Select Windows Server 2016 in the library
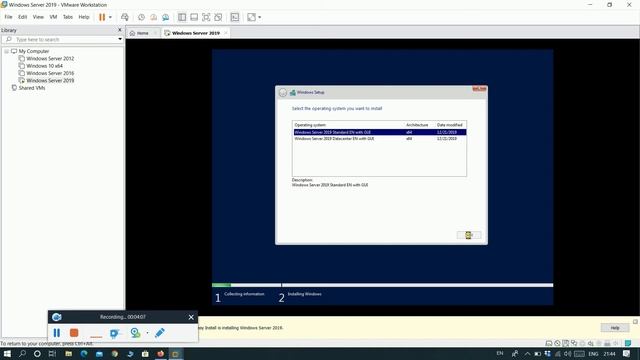This screenshot has width=640, height=360. 50,73
